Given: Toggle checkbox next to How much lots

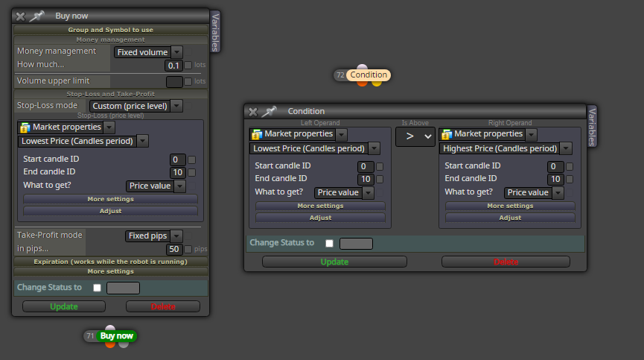Looking at the screenshot, I should point(188,65).
